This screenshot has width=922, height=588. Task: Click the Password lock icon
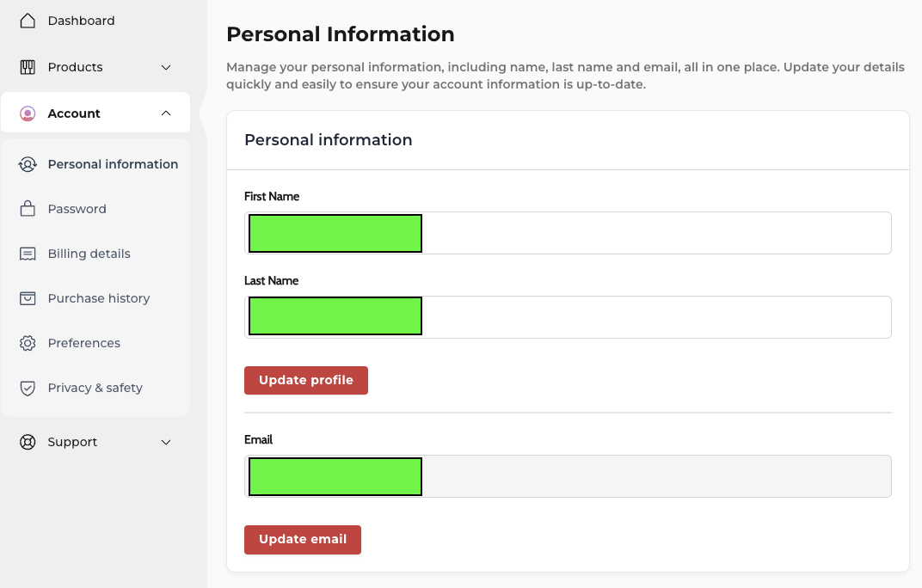coord(28,209)
